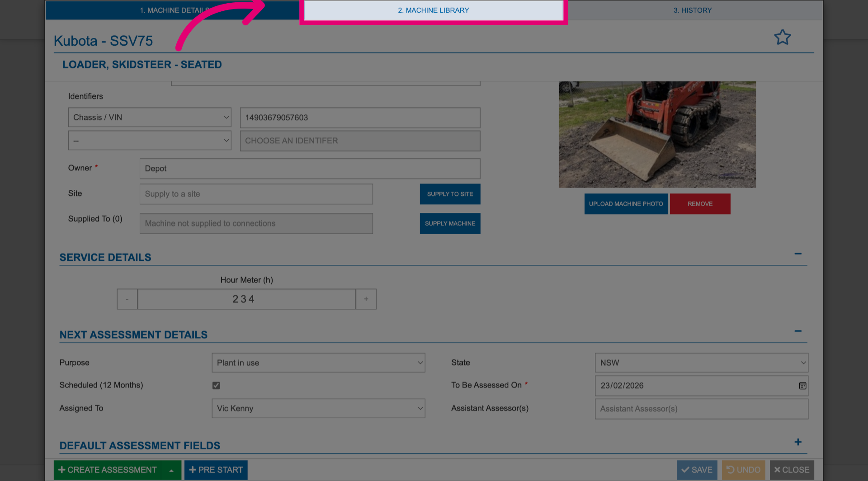Save the machine details
The height and width of the screenshot is (481, 868).
[x=697, y=470]
